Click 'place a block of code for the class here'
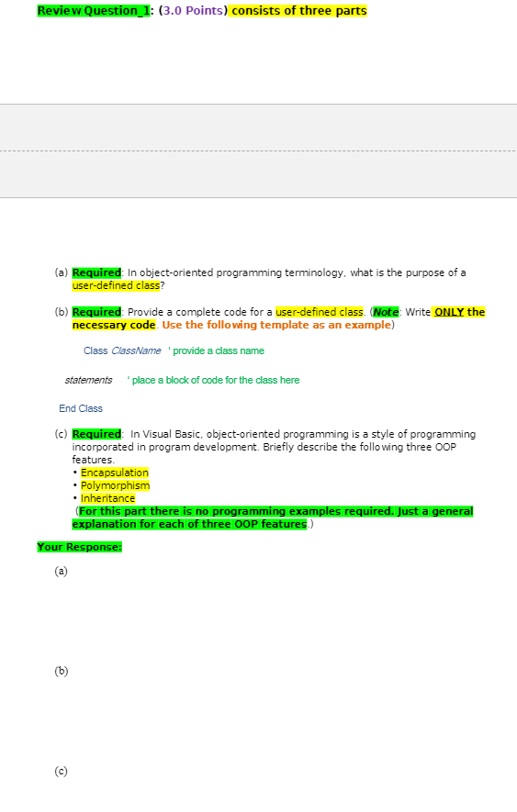This screenshot has height=812, width=517. [x=215, y=380]
